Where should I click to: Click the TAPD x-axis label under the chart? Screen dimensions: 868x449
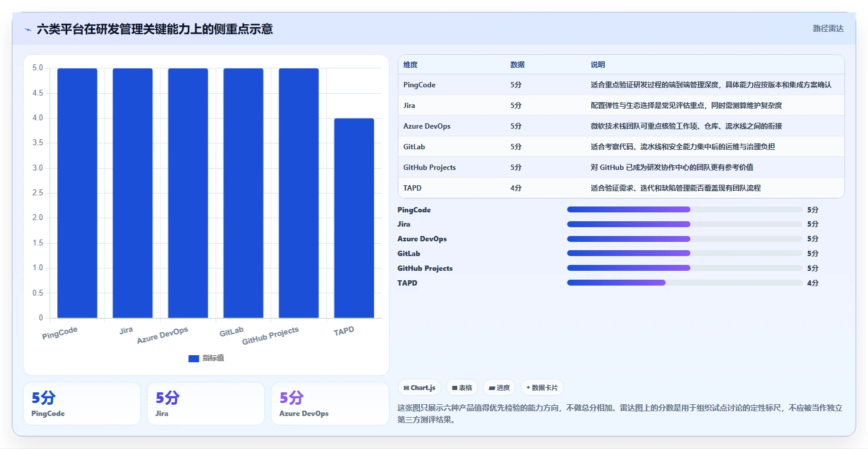pos(344,331)
